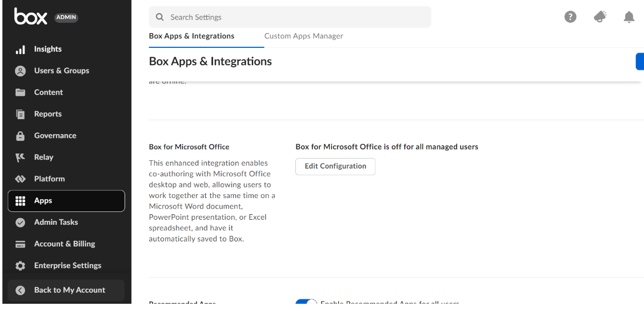This screenshot has height=311, width=644.
Task: Select Reports in the sidebar
Action: coord(66,114)
